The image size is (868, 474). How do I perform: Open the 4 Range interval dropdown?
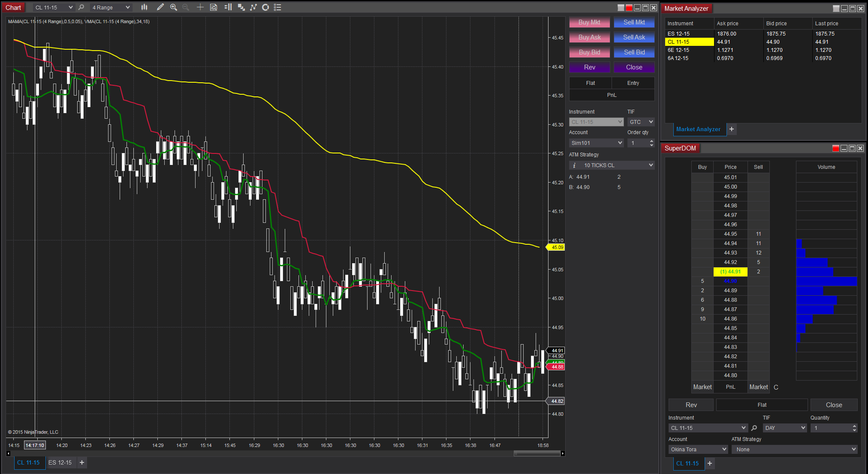coord(111,7)
